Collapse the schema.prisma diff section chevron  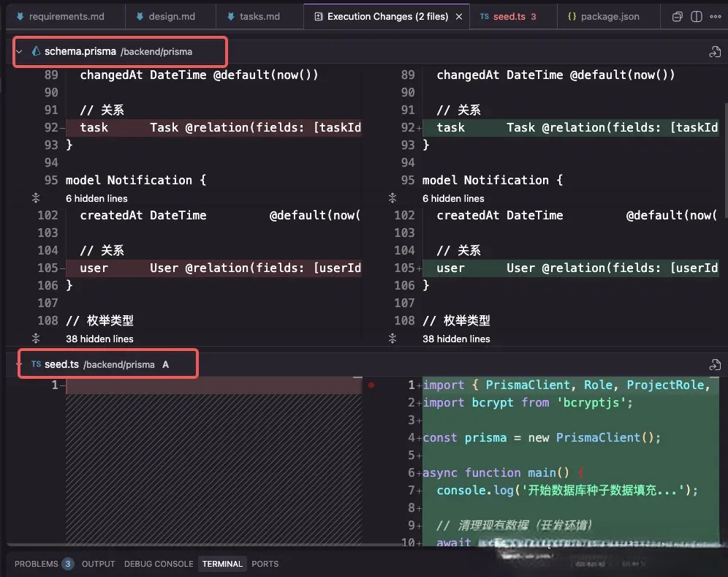point(18,52)
